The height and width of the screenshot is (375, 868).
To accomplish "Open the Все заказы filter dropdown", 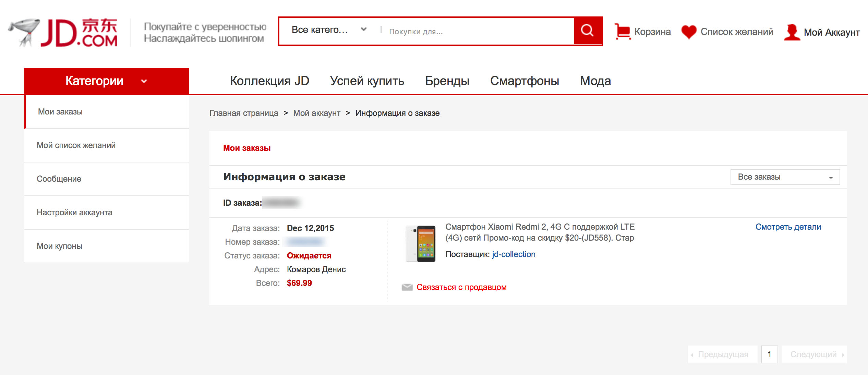I will pyautogui.click(x=785, y=177).
